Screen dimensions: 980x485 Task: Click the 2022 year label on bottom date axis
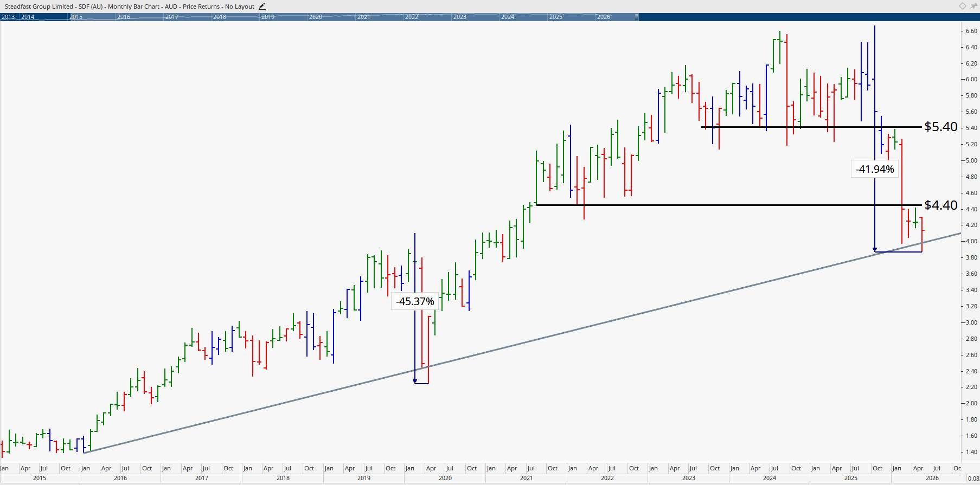click(x=607, y=478)
